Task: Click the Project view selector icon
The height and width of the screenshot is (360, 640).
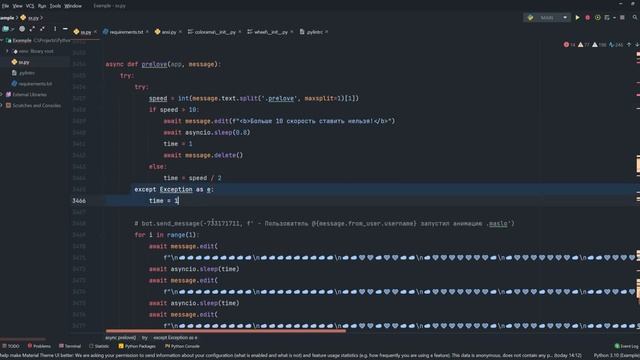Action: tap(7, 29)
